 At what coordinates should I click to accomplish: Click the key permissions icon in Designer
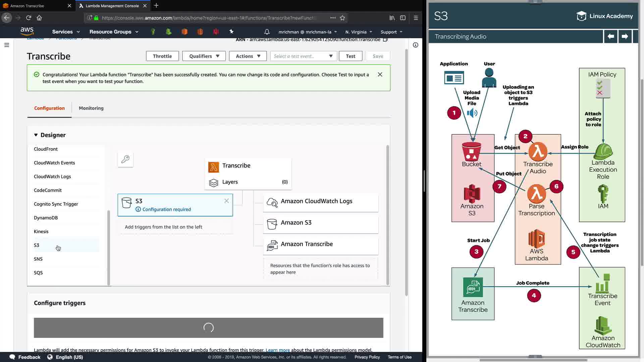[125, 159]
